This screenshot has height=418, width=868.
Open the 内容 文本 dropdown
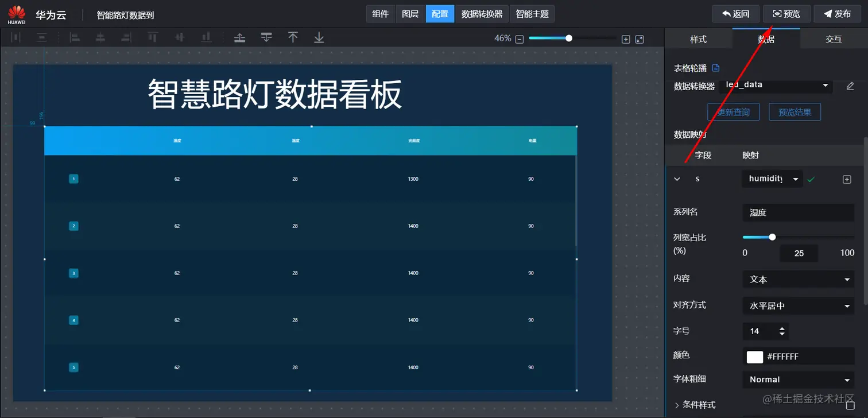(798, 279)
